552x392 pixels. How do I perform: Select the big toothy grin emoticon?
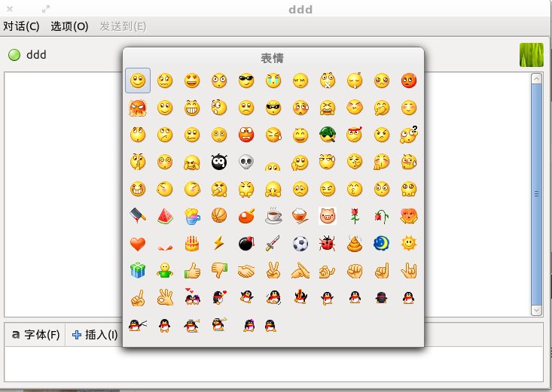192,108
